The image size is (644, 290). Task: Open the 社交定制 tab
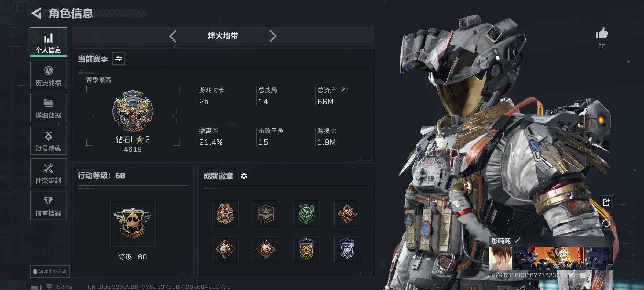point(48,173)
